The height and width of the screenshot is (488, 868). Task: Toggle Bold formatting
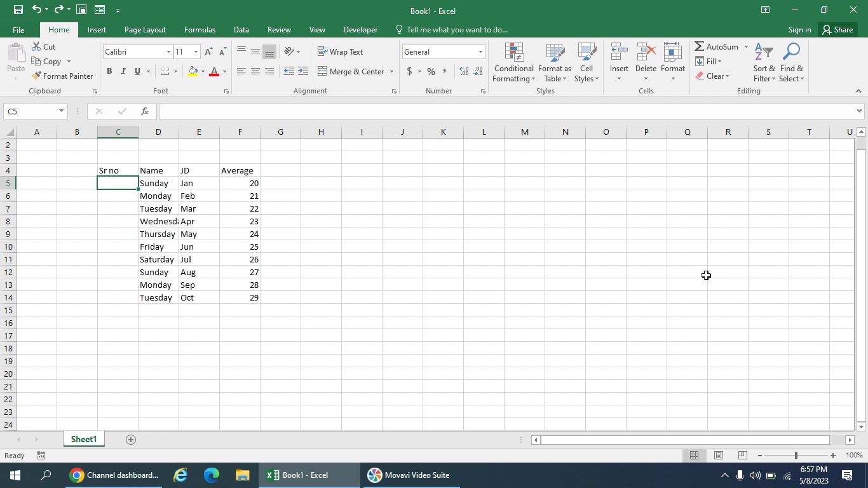109,71
